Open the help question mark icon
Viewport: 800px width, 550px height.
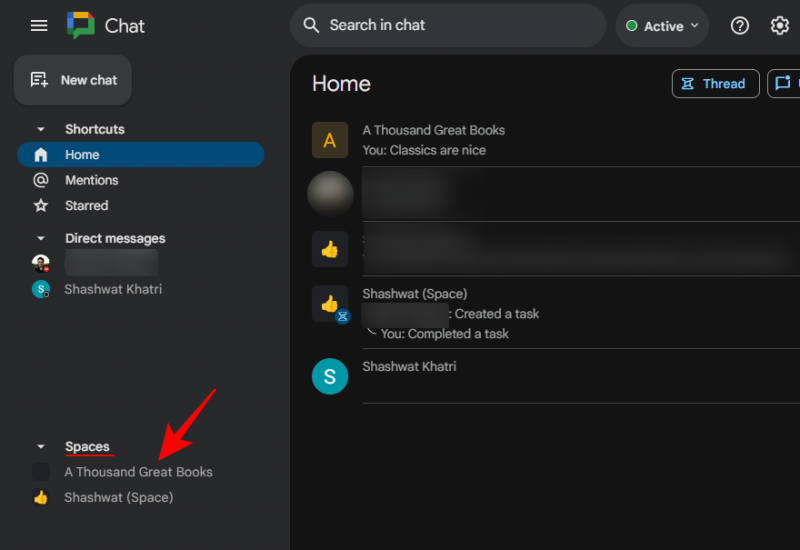tap(740, 26)
